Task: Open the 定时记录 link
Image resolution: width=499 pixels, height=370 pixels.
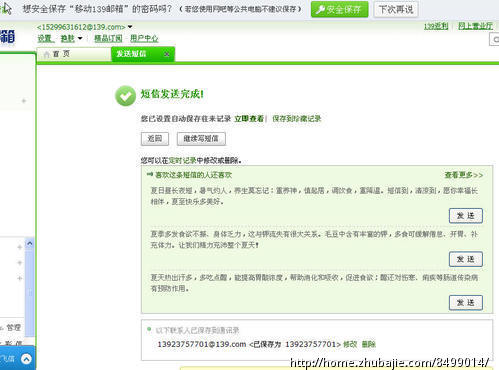Action: pos(182,161)
